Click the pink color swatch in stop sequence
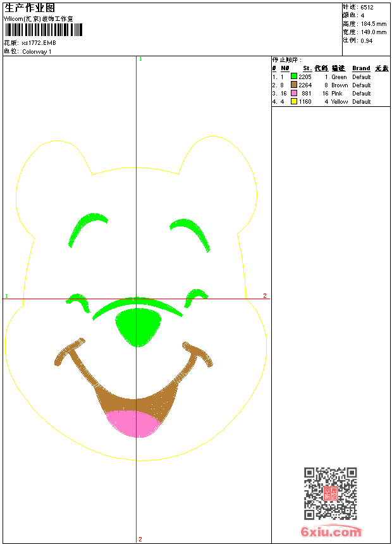This screenshot has width=392, height=544. tap(294, 93)
